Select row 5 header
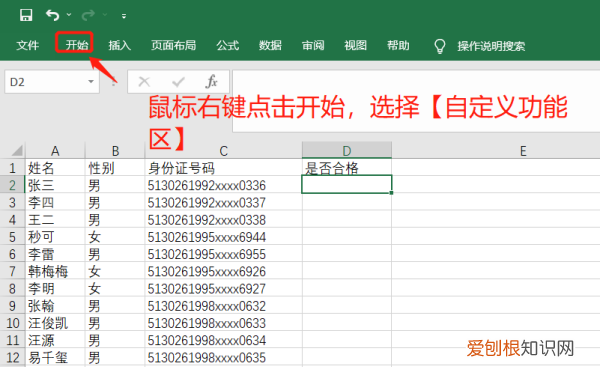 pos(12,237)
